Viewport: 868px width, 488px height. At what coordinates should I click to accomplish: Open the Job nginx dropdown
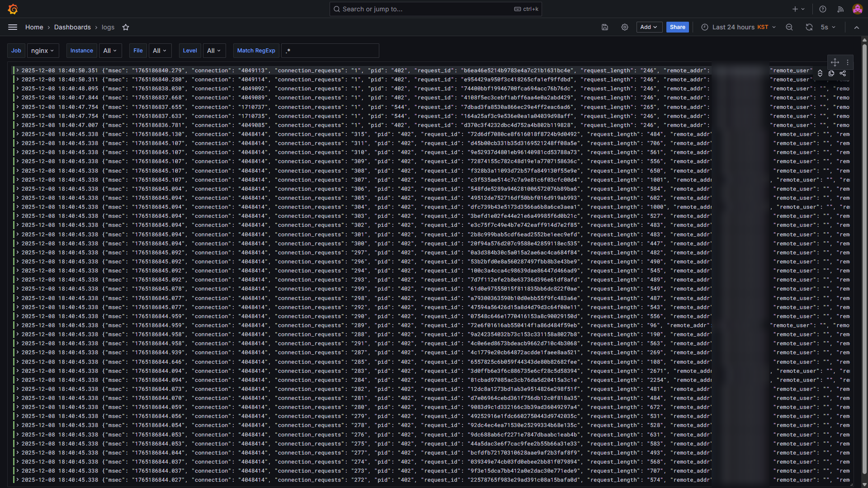[42, 51]
